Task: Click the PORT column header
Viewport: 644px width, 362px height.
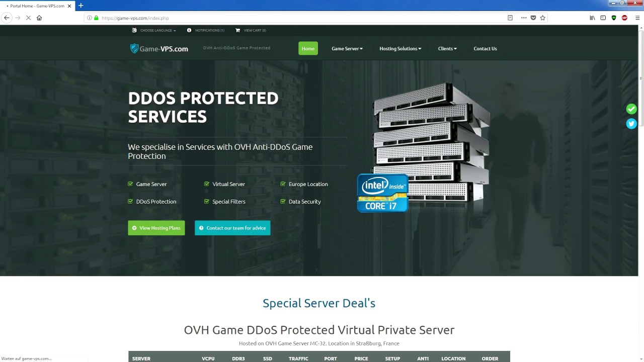Action: [331, 358]
